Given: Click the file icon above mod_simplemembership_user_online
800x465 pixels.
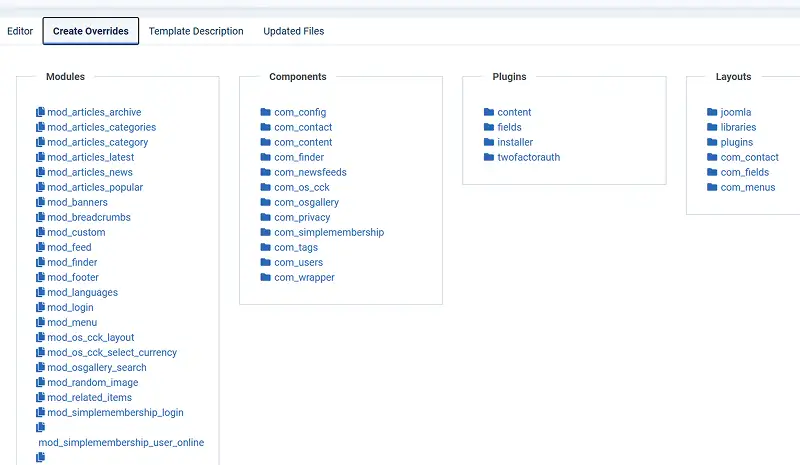Looking at the screenshot, I should click(40, 427).
